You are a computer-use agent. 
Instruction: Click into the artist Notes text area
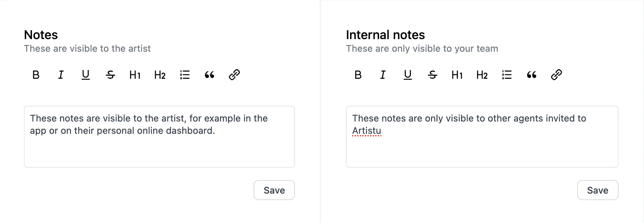click(159, 149)
